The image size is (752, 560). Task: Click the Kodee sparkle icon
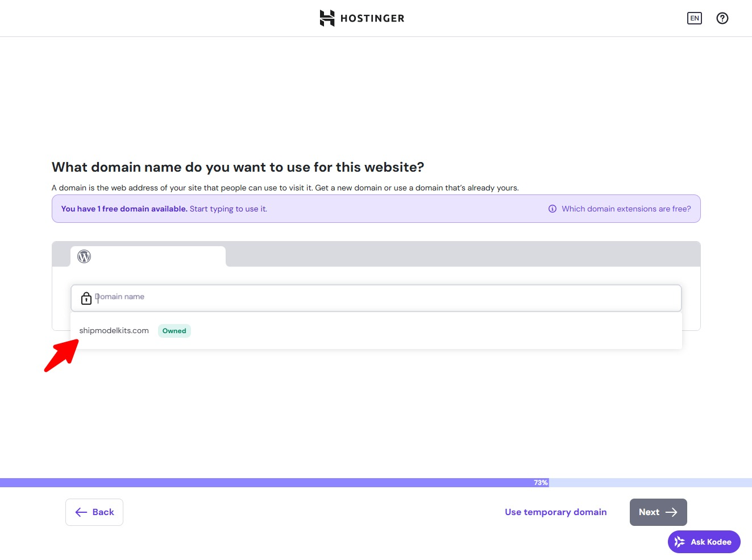coord(679,542)
